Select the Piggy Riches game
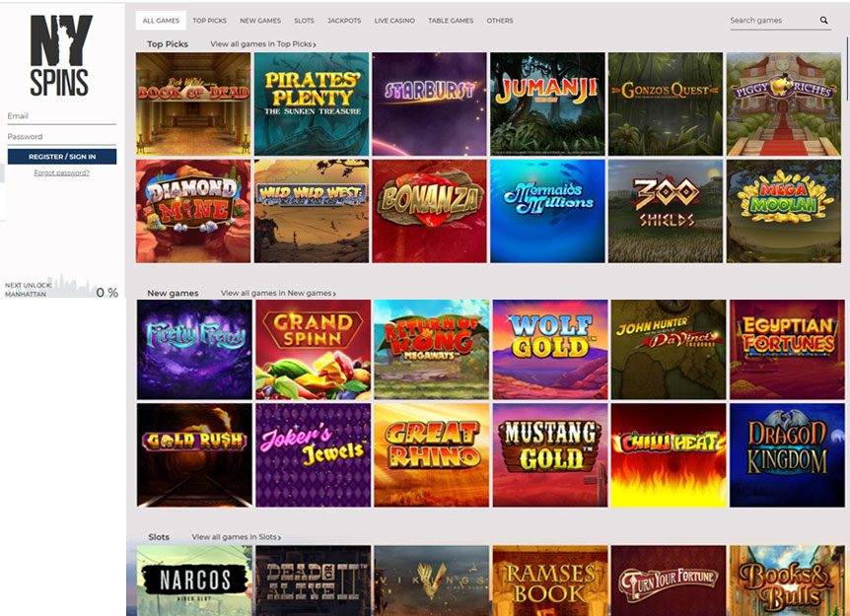850x616 pixels. click(x=783, y=104)
